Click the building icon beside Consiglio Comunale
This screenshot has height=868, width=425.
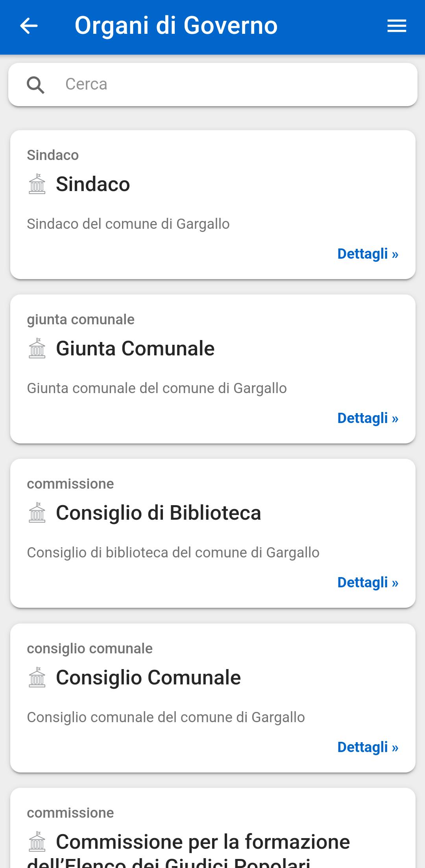(37, 677)
